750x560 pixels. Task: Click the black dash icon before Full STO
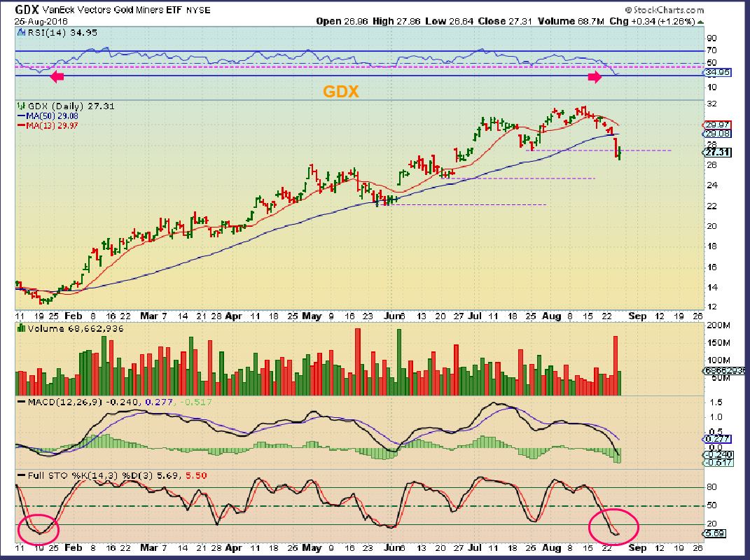(21, 475)
